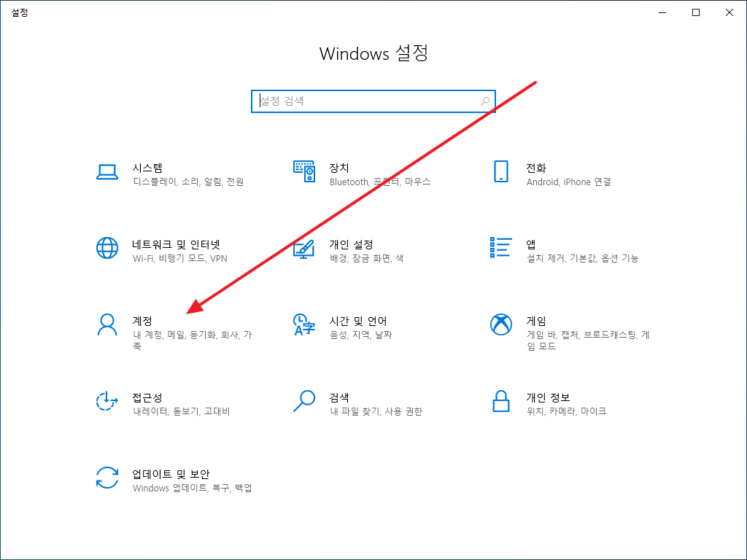The width and height of the screenshot is (747, 560).
Task: Focus the 설정 검색 input field
Action: [373, 101]
